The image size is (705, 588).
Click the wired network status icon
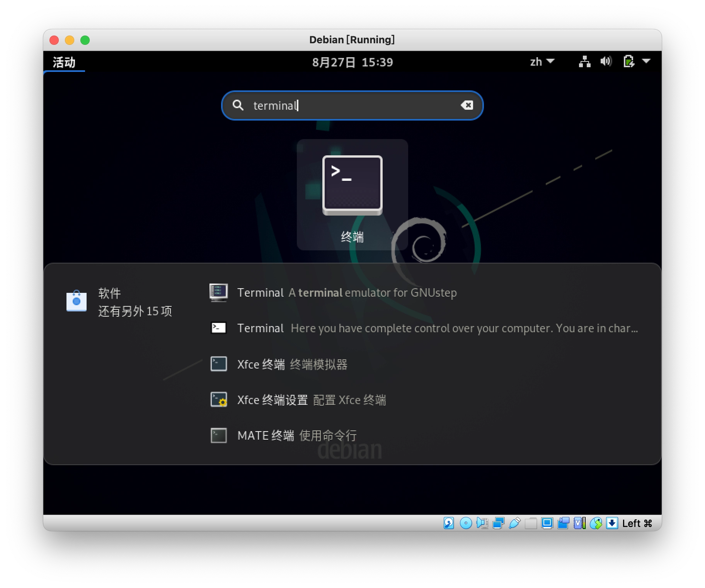point(584,61)
